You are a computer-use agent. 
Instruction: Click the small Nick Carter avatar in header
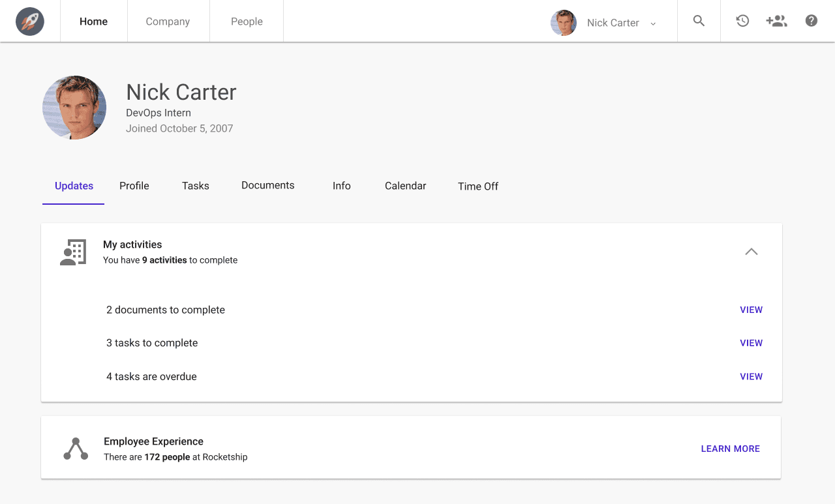[564, 23]
